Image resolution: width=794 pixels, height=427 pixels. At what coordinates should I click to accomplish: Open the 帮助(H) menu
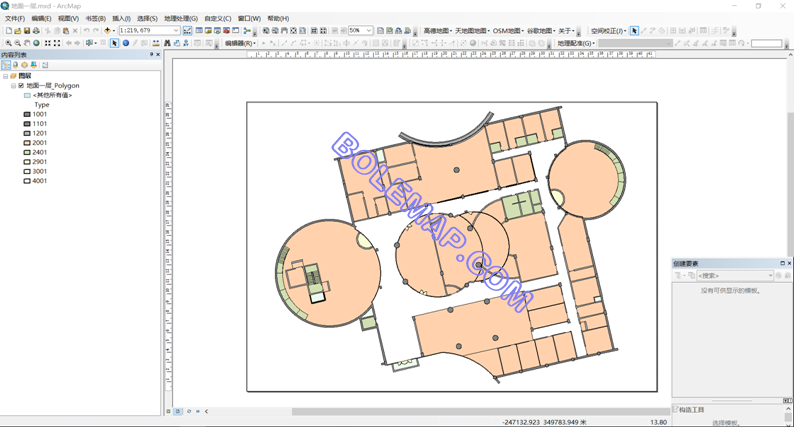pyautogui.click(x=278, y=18)
